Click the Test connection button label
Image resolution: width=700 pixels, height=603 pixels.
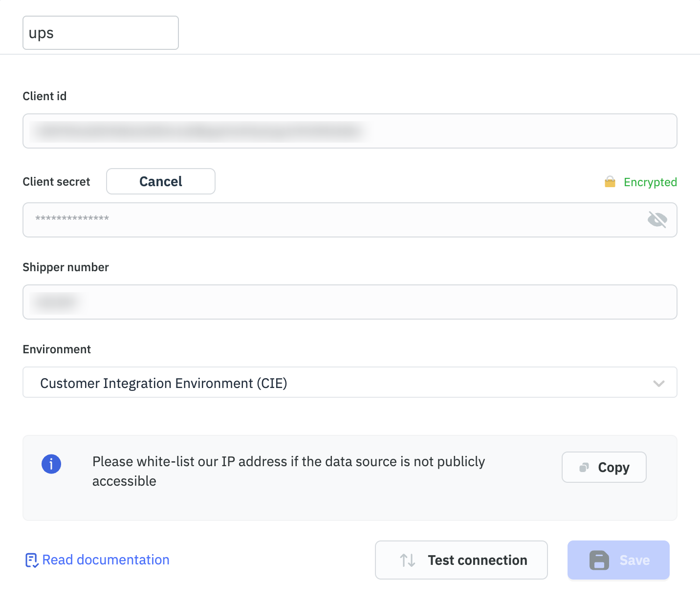coord(477,560)
